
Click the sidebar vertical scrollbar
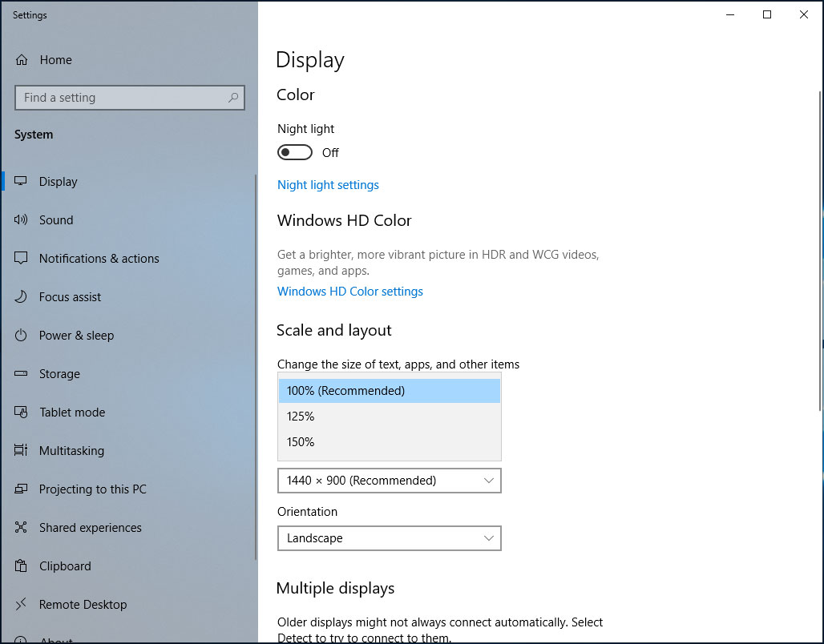tap(256, 367)
